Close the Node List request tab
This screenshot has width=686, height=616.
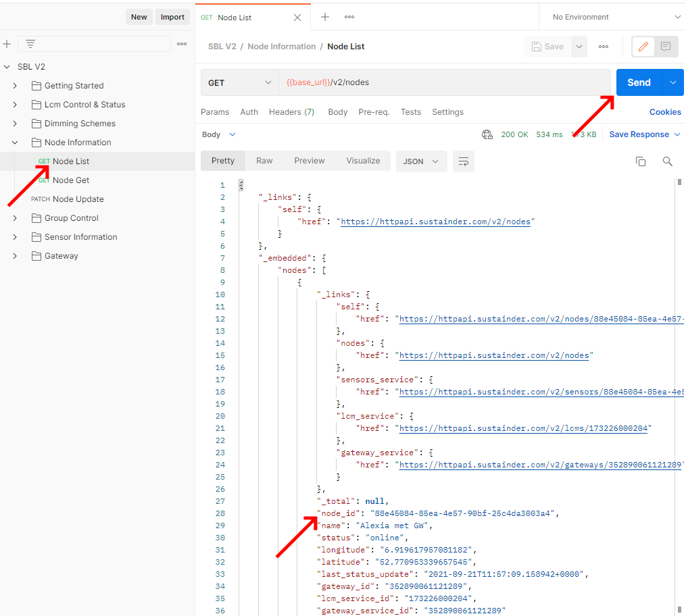pyautogui.click(x=297, y=18)
